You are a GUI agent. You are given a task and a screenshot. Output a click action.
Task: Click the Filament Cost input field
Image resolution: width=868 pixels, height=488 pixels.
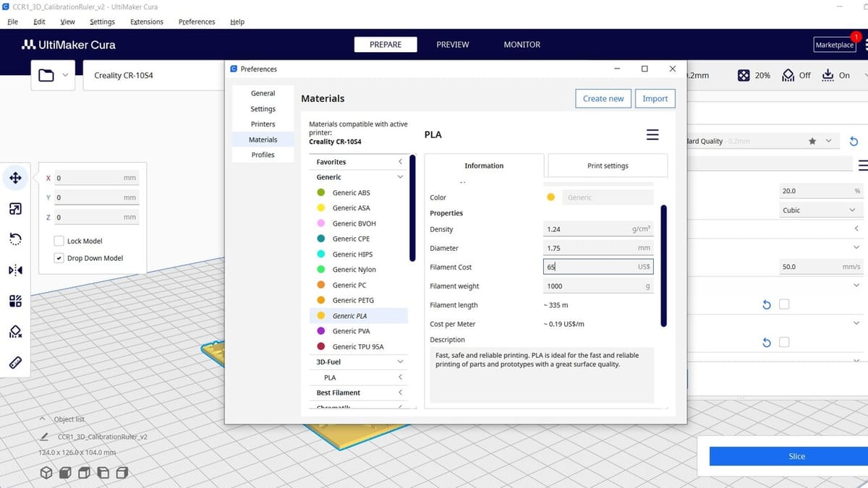[x=598, y=267]
